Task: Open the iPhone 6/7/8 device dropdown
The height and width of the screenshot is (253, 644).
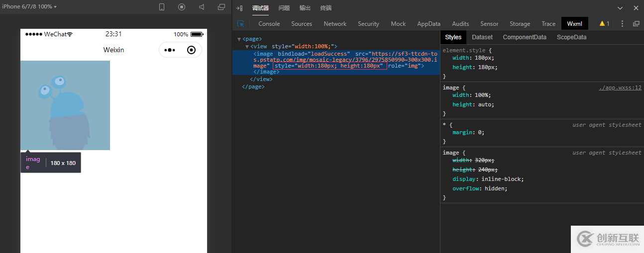Action: [29, 6]
